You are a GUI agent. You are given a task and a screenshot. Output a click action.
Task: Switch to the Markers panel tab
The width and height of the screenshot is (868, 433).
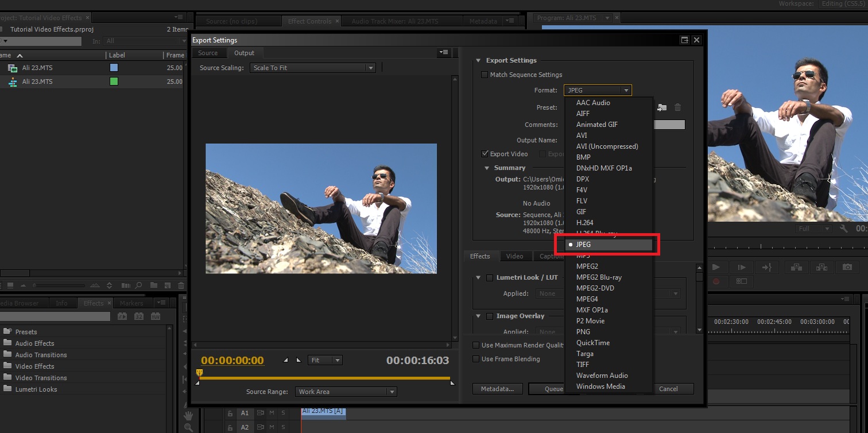click(131, 303)
